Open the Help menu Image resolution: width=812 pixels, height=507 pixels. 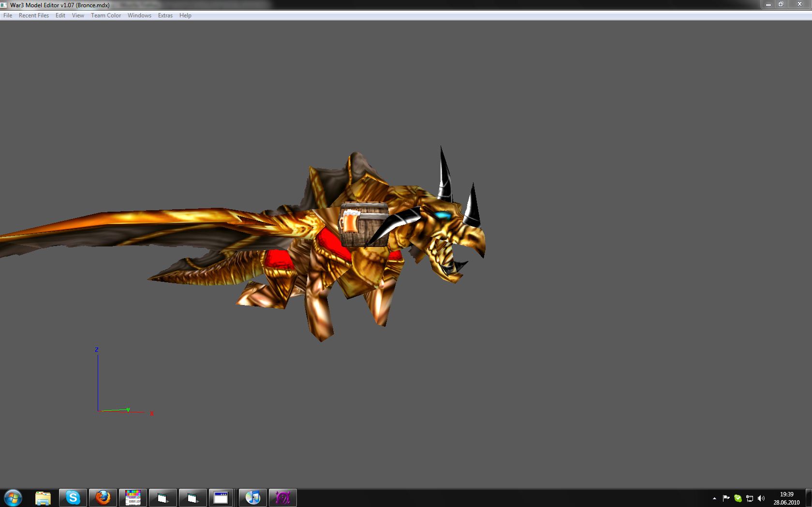[x=185, y=15]
